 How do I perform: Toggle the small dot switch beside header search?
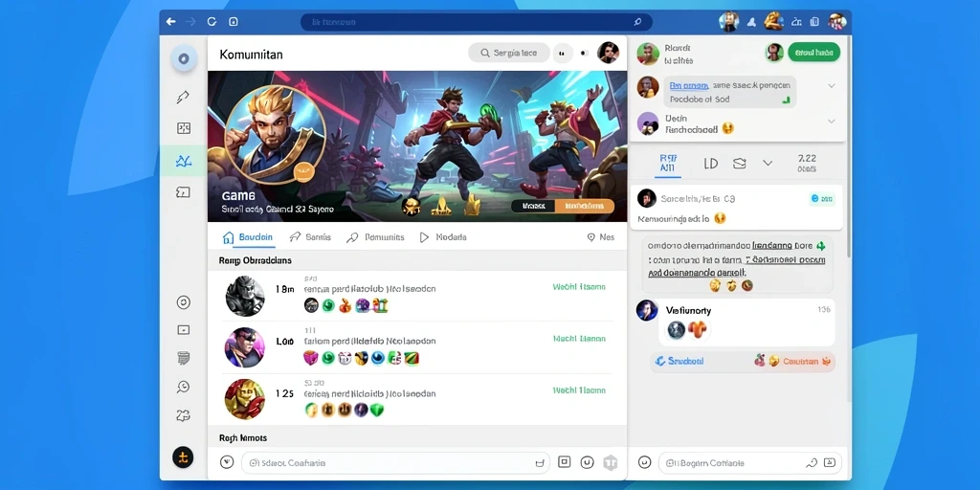tap(585, 54)
